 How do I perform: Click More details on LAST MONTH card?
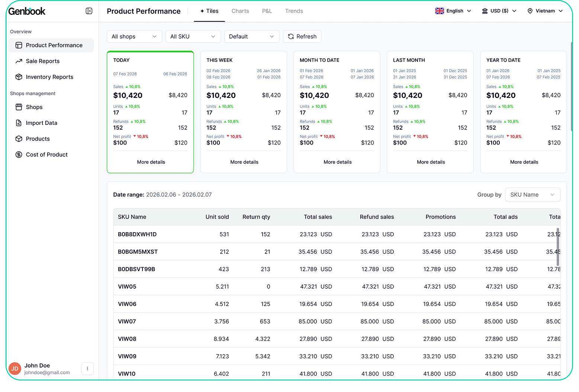pyautogui.click(x=431, y=162)
